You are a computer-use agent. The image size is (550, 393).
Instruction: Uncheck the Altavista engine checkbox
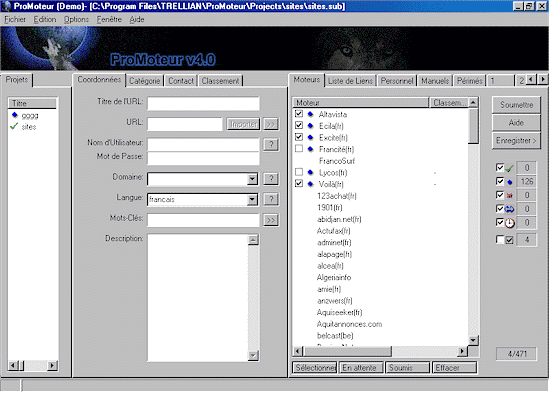click(299, 113)
